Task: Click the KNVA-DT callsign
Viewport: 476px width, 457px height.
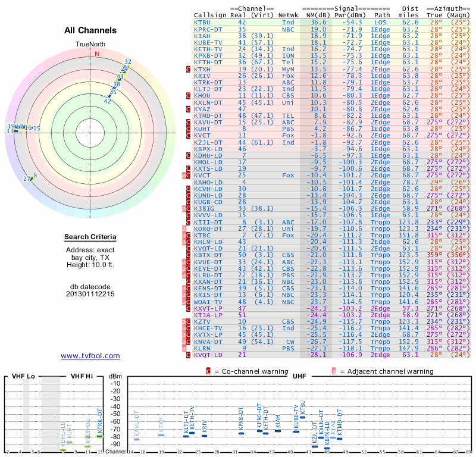Action: 208,342
